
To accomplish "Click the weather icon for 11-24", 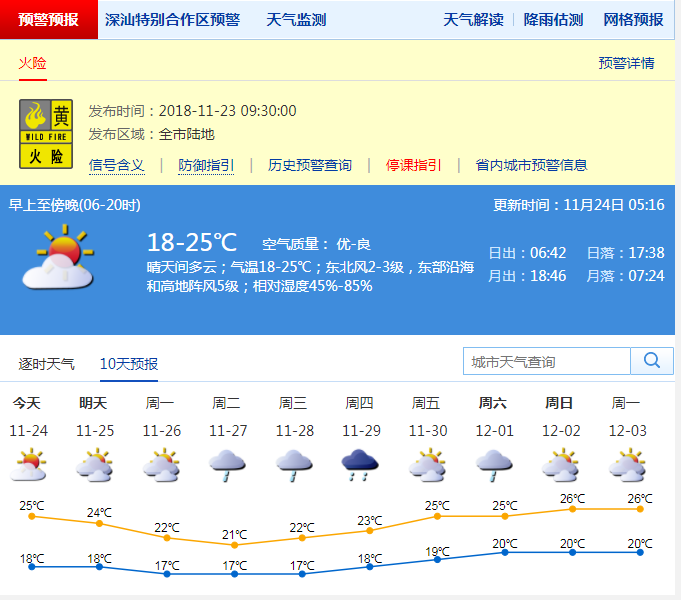I will [x=27, y=465].
